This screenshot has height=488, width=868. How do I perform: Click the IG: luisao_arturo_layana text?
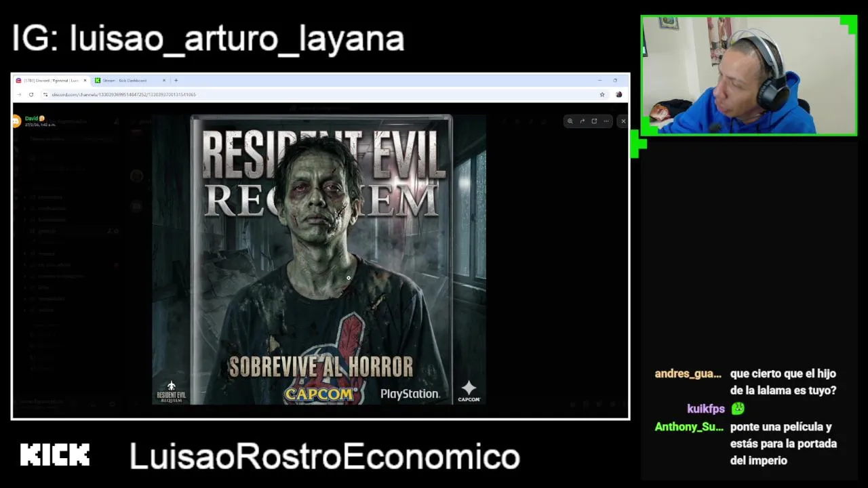coord(208,39)
